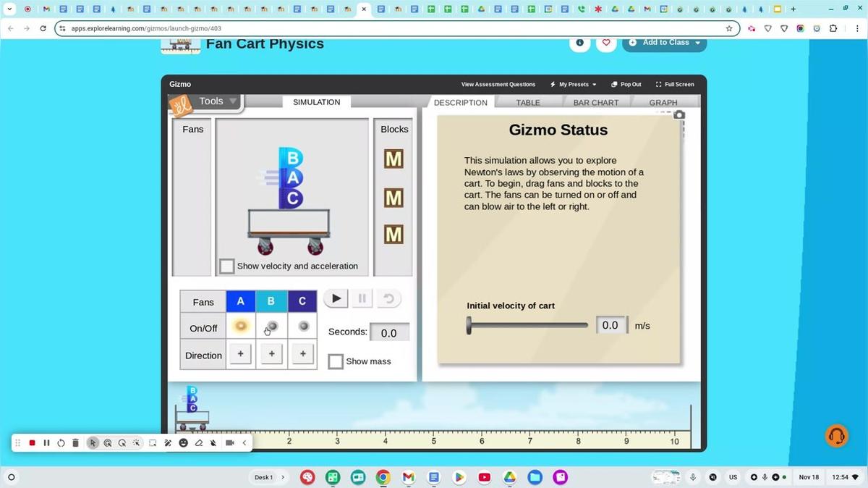This screenshot has height=488, width=868.
Task: Enable Show velocity and acceleration checkbox
Action: coord(227,266)
